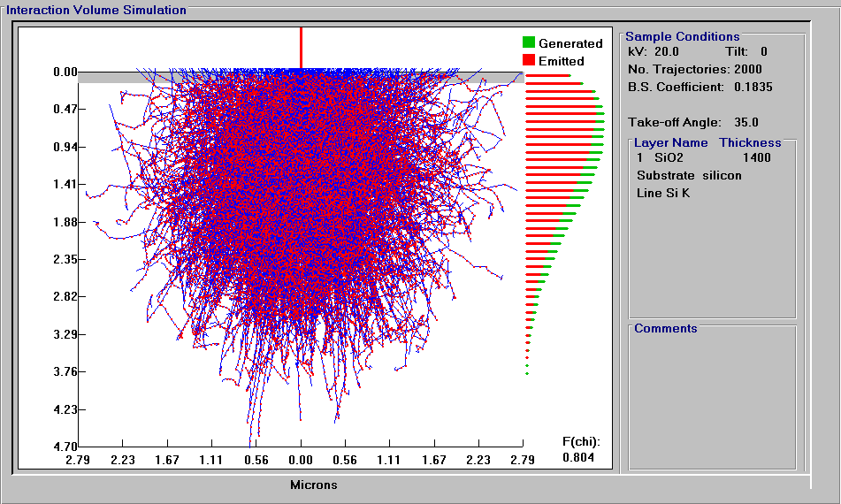Select the red electron beam line
This screenshot has height=504, width=841.
point(301,49)
